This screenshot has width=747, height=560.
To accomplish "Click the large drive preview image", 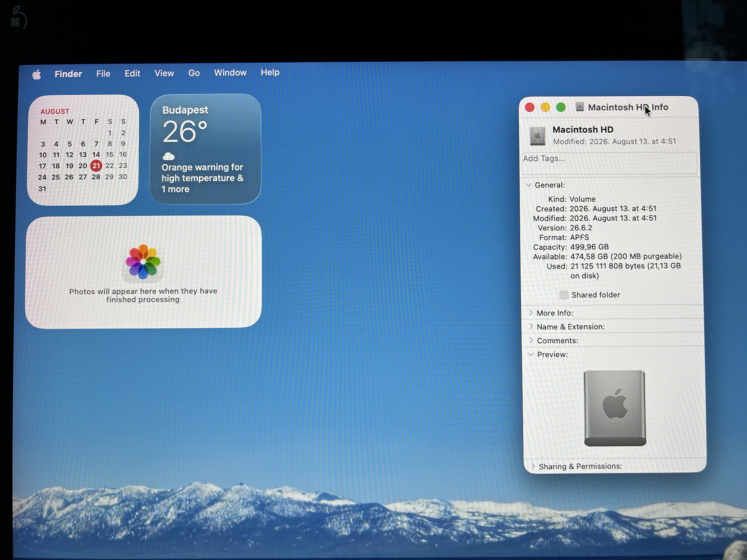I will click(x=615, y=408).
